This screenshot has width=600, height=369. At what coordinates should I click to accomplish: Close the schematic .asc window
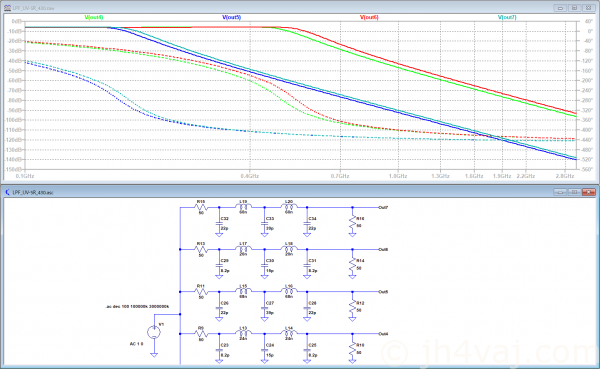589,192
